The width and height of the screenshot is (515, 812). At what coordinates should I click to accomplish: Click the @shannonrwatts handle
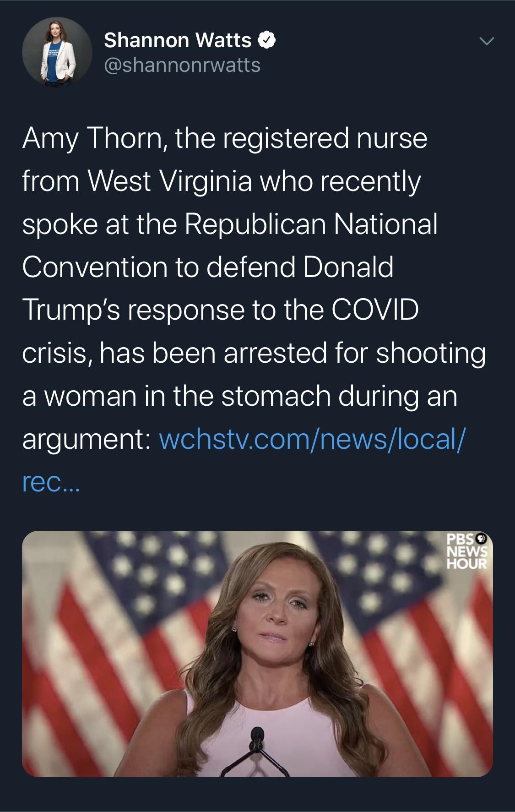(x=182, y=65)
